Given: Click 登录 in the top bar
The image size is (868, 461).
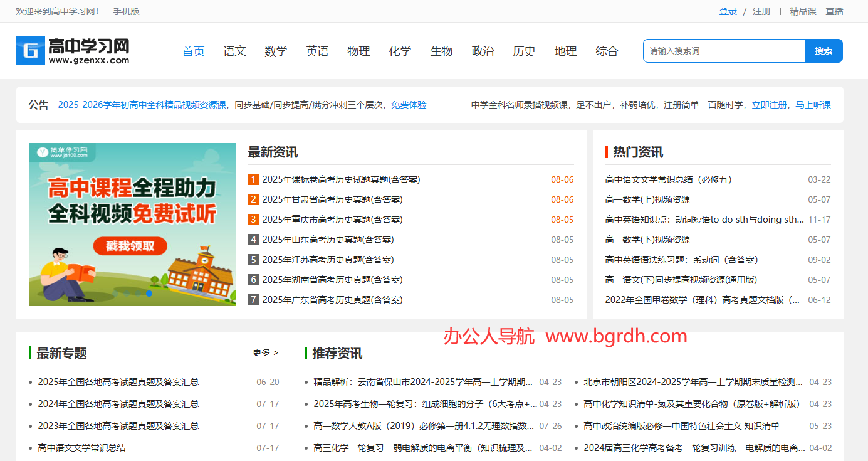Looking at the screenshot, I should click(728, 11).
